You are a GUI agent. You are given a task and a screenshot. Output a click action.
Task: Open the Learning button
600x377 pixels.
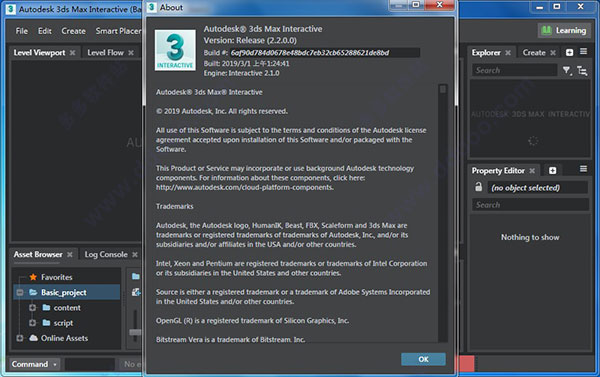pyautogui.click(x=564, y=30)
